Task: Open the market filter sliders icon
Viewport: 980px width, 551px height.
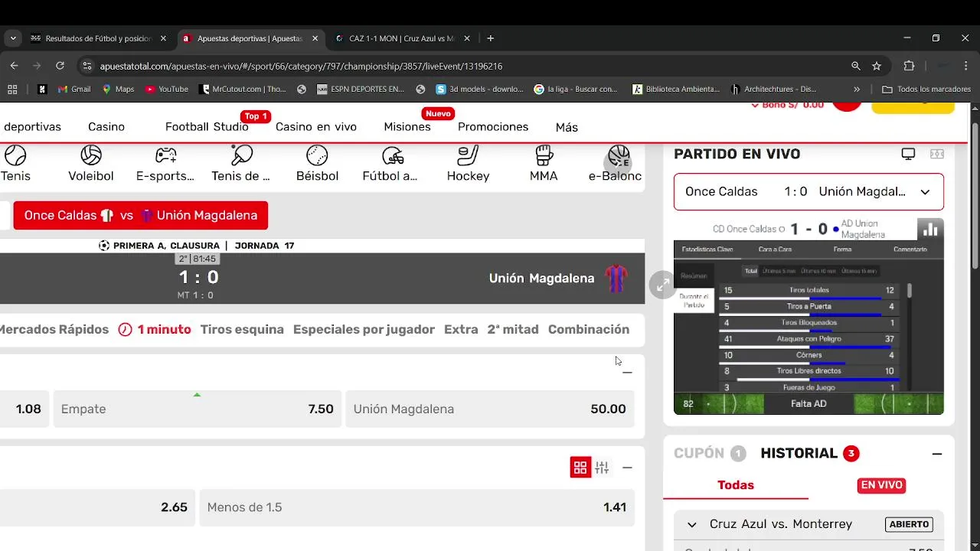Action: coord(603,467)
